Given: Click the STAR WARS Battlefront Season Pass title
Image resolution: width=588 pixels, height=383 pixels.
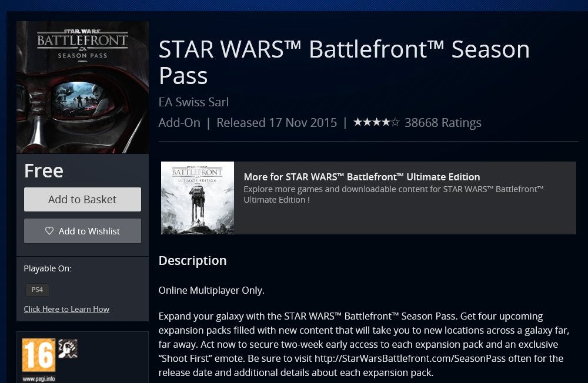Looking at the screenshot, I should click(x=344, y=63).
